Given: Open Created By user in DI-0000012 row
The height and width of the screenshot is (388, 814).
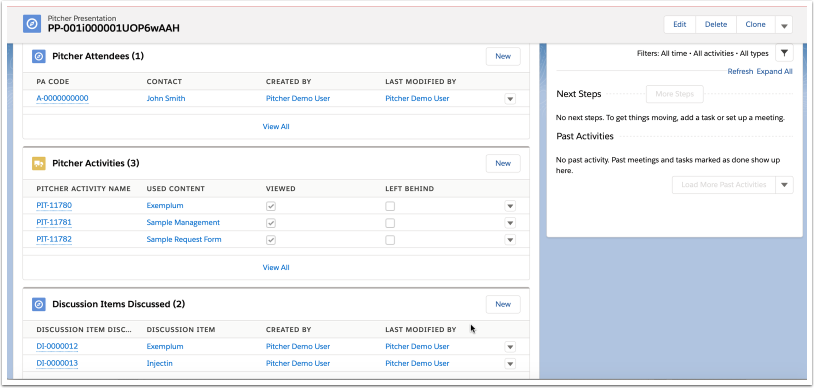Looking at the screenshot, I should tap(298, 346).
